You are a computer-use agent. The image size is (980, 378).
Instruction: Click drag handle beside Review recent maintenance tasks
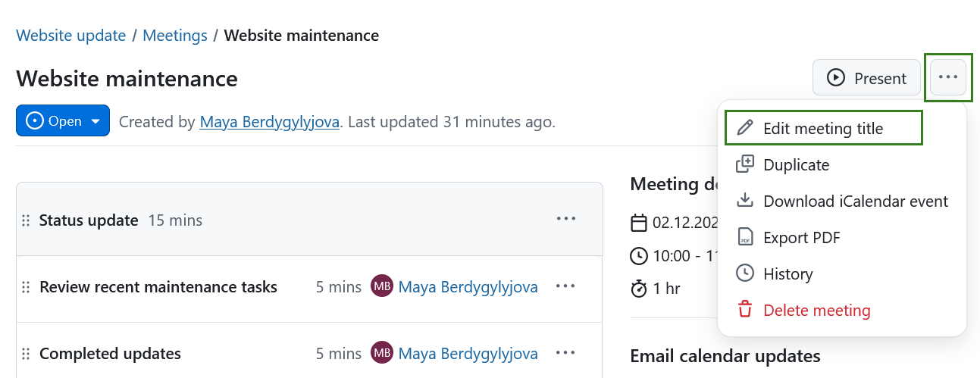26,287
